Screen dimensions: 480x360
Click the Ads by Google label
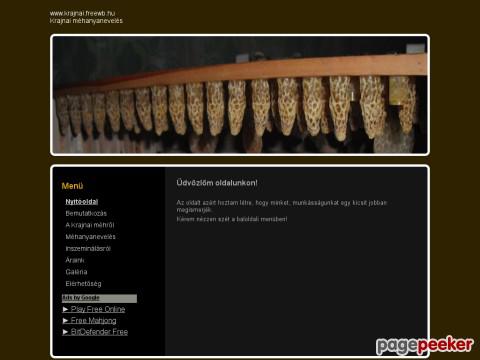click(81, 298)
